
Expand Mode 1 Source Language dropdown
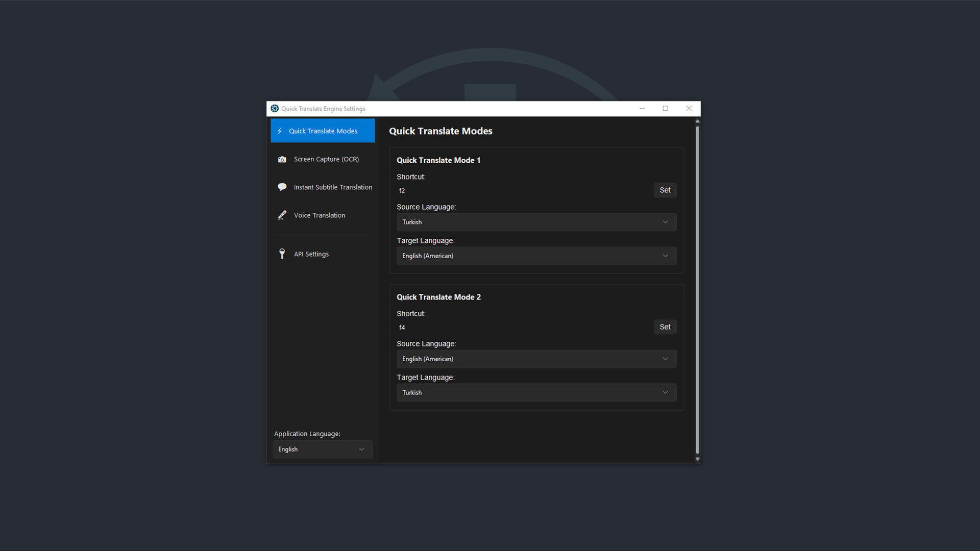[536, 222]
